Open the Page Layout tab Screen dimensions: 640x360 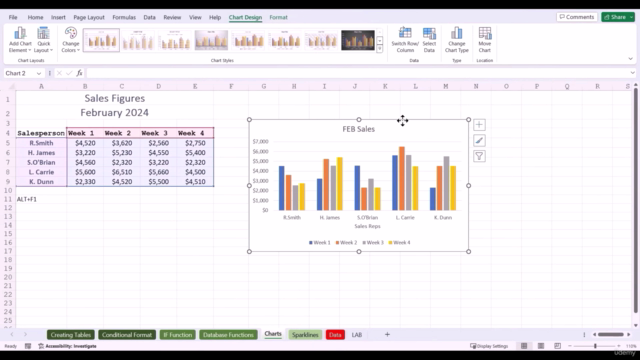pos(89,17)
